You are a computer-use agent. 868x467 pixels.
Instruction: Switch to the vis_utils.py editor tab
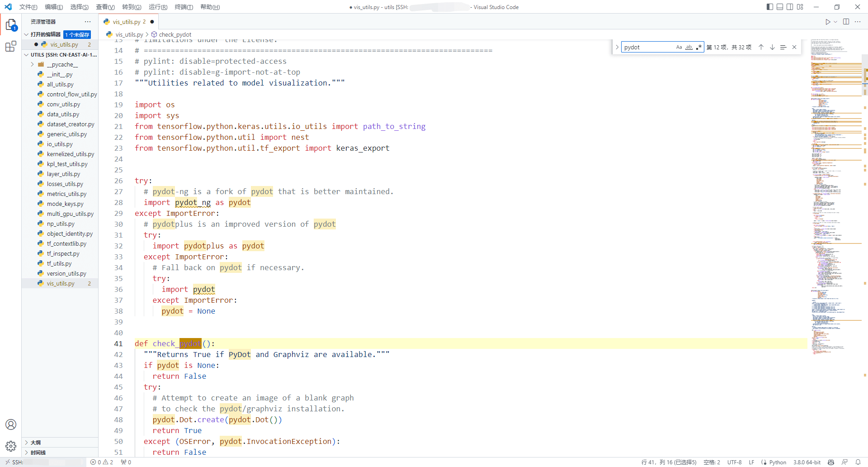tap(127, 21)
